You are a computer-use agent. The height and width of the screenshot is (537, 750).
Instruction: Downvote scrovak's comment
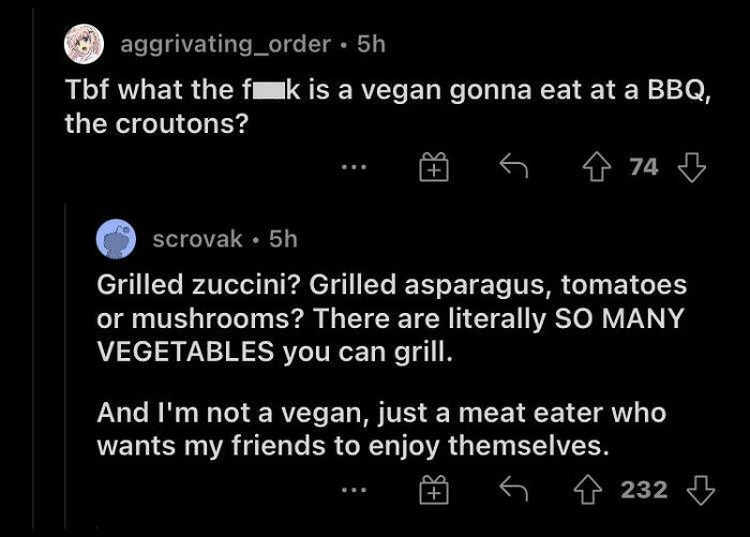[701, 490]
